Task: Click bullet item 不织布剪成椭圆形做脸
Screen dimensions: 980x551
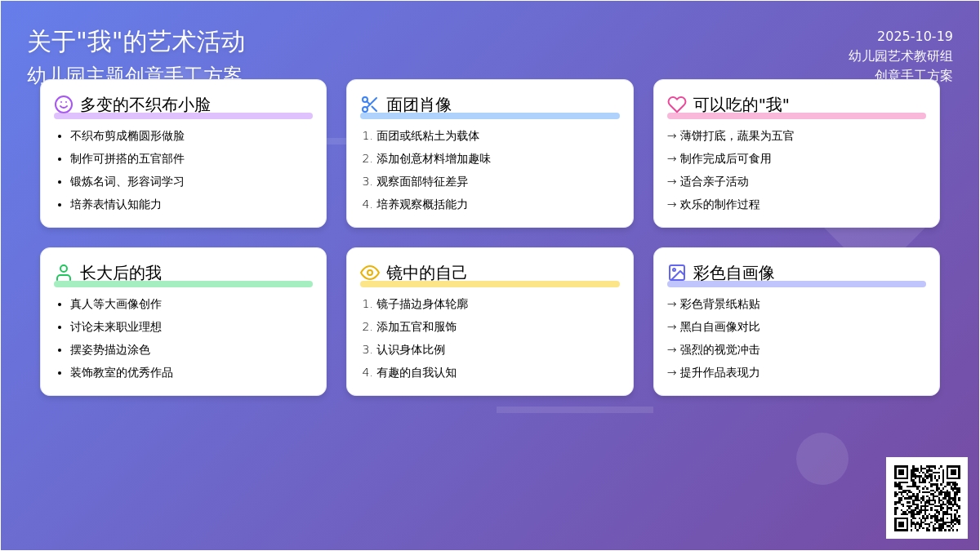Action: pyautogui.click(x=127, y=136)
